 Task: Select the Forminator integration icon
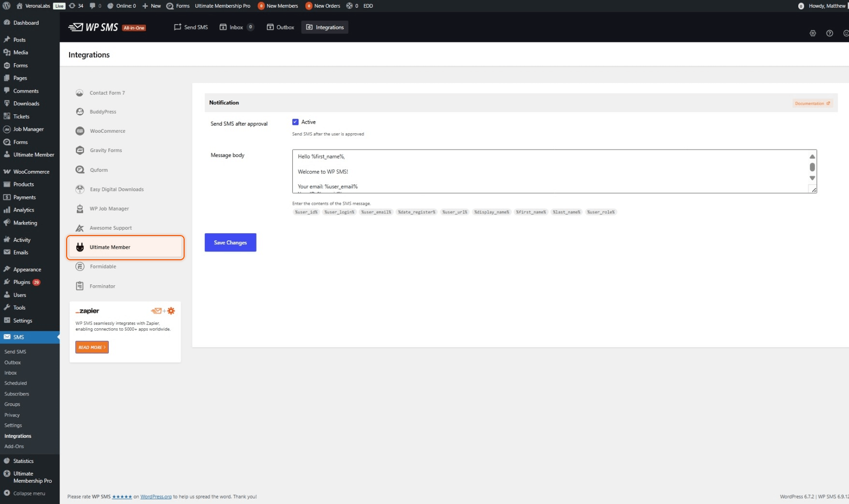pyautogui.click(x=80, y=286)
